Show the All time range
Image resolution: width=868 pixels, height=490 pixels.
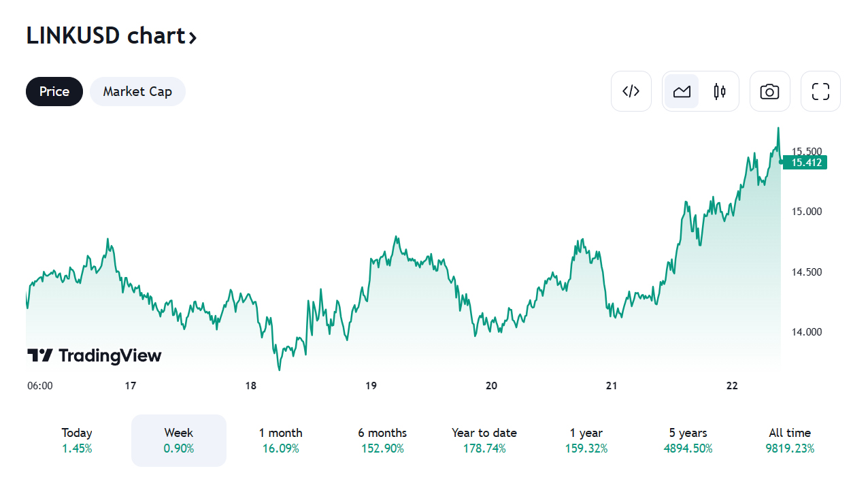pyautogui.click(x=790, y=440)
